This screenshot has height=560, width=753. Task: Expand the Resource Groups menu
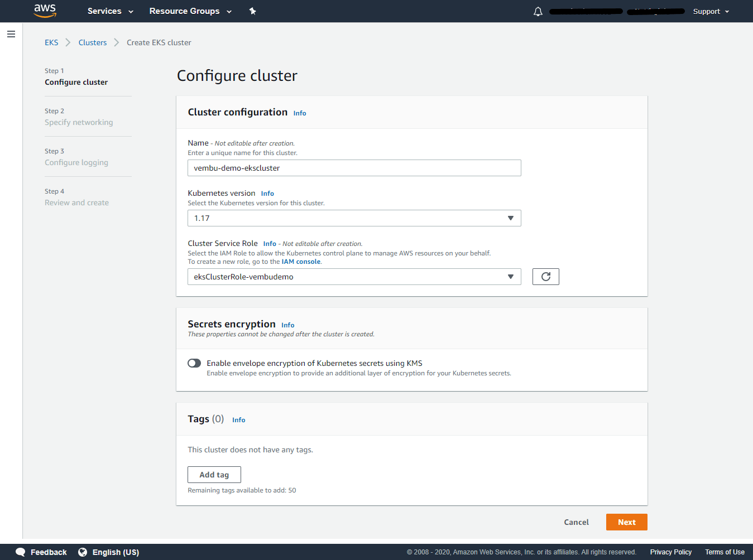190,11
